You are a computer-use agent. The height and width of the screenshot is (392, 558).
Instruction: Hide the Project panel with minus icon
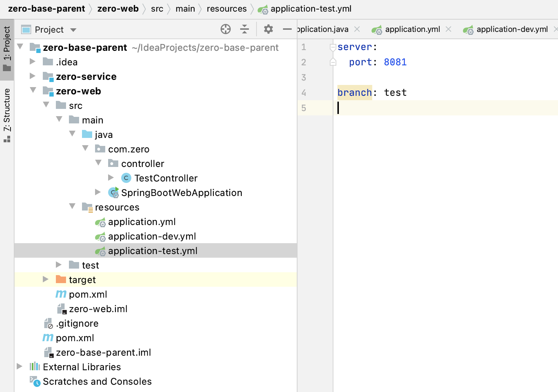click(x=287, y=29)
